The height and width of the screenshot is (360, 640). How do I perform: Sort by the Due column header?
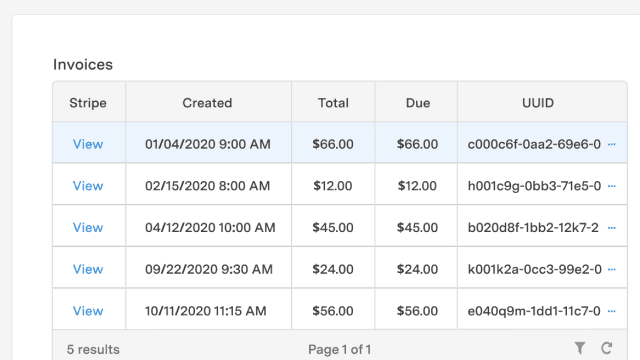point(416,102)
